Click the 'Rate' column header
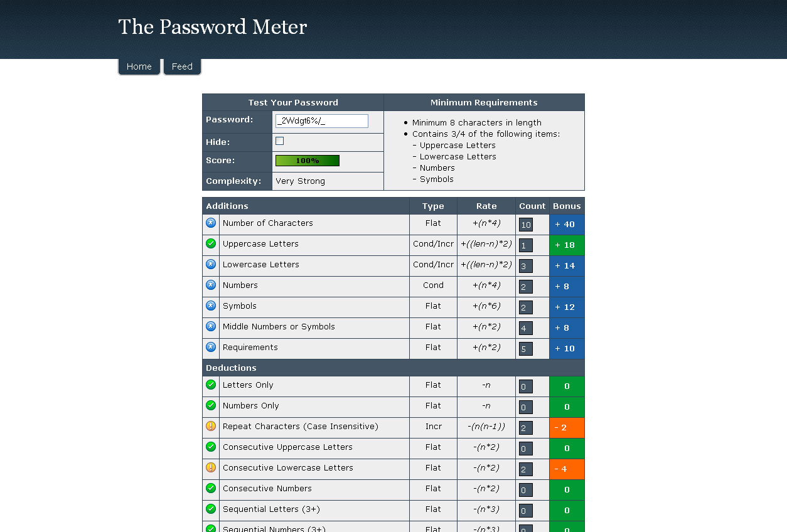Viewport: 787px width, 532px height. click(486, 206)
